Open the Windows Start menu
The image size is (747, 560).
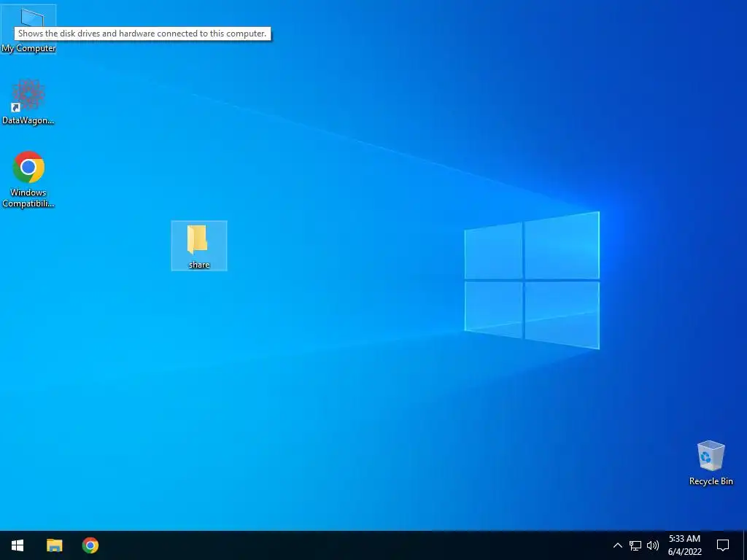coord(18,545)
